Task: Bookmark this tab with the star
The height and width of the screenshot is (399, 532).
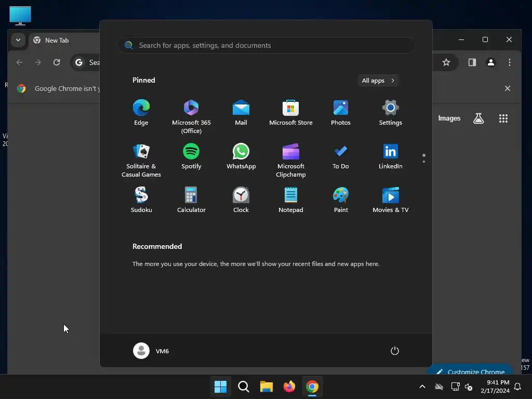Action: tap(446, 62)
